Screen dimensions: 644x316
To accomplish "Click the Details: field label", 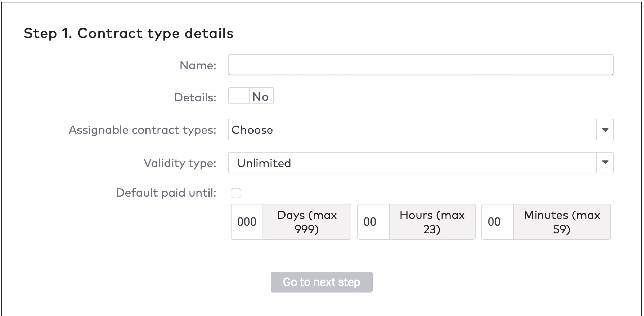I will pos(195,97).
